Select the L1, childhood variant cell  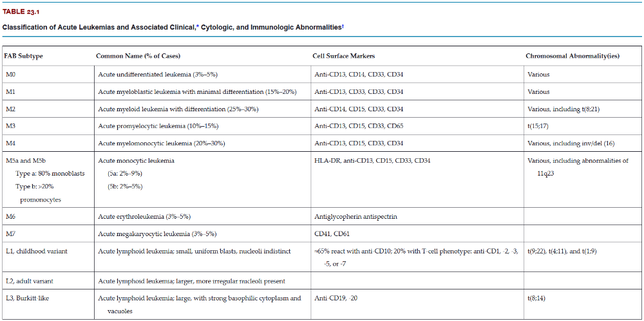(x=37, y=252)
